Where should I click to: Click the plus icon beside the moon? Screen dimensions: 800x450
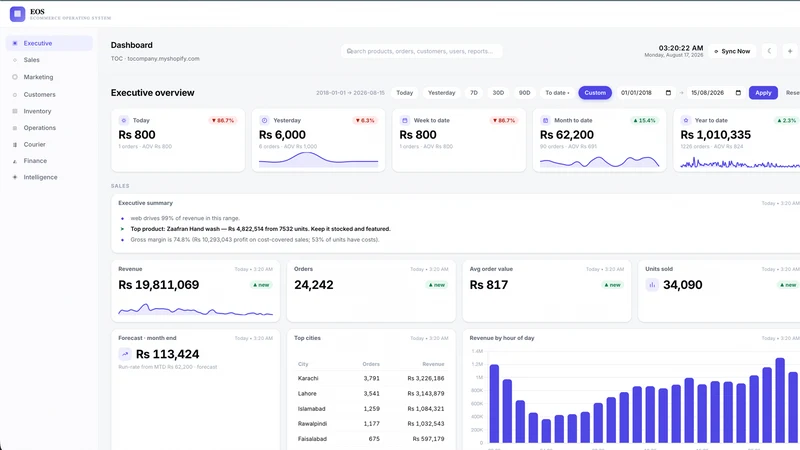[790, 51]
